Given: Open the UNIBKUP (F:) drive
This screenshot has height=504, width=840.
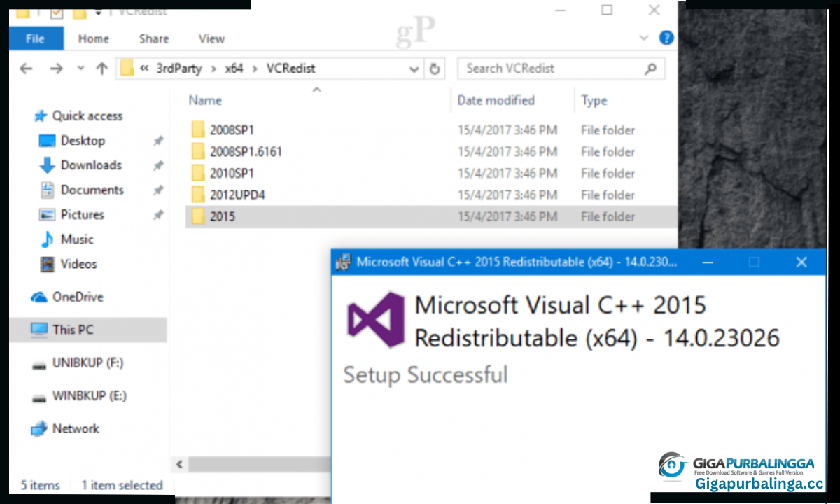Looking at the screenshot, I should [88, 363].
